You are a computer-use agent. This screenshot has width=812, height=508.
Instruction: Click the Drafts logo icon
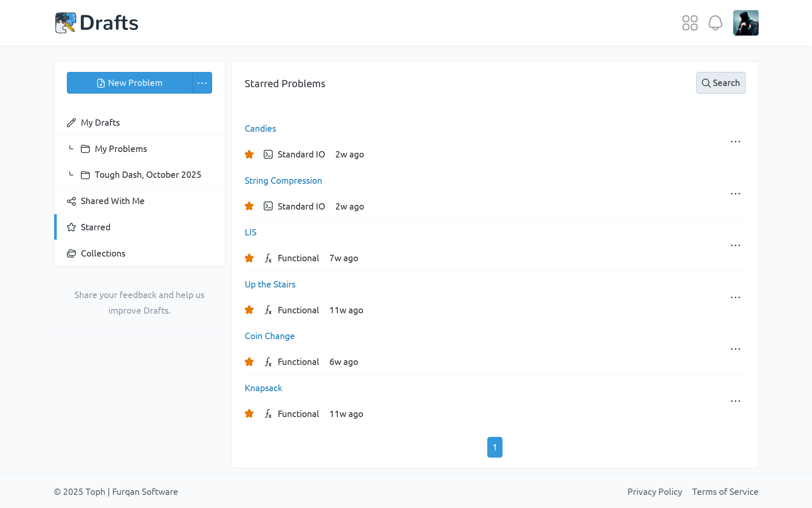coord(66,23)
